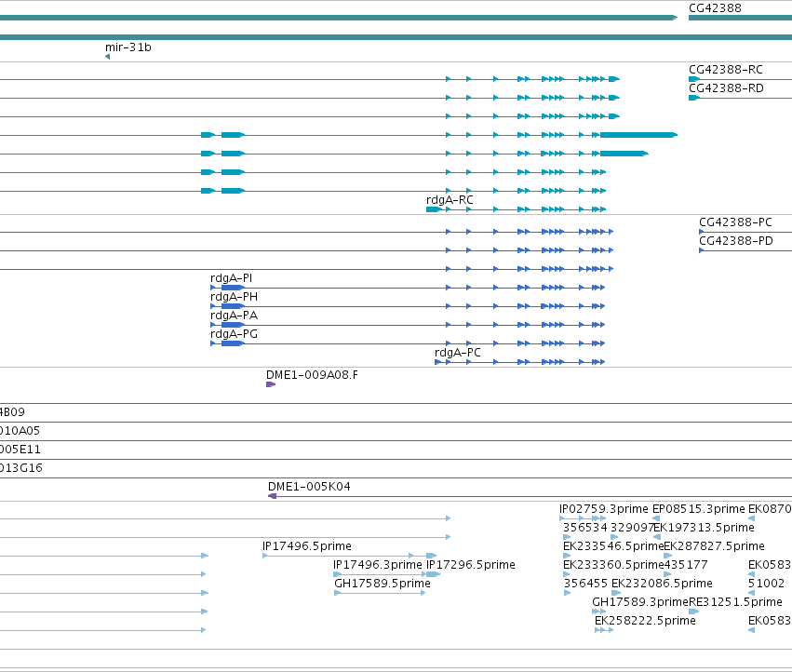Viewport: 792px width, 672px height.
Task: Click the rdgA-PH label
Action: (x=234, y=297)
